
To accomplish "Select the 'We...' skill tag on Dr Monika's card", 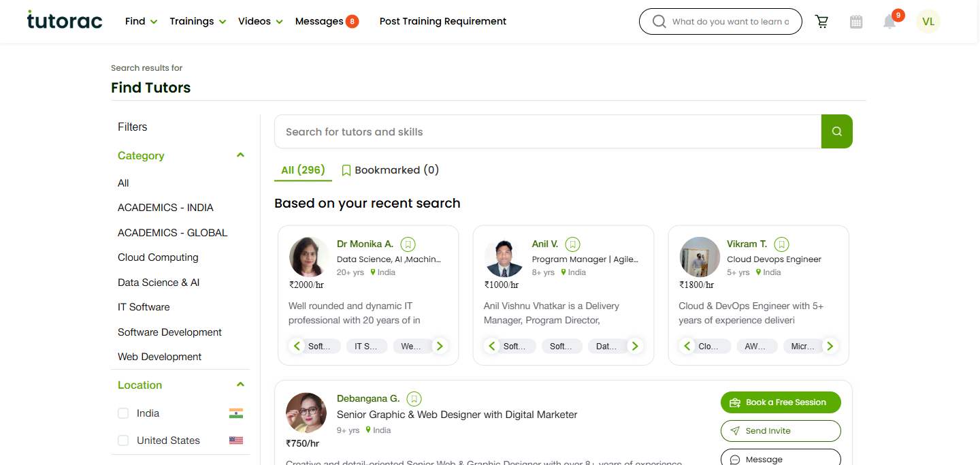I will (412, 346).
